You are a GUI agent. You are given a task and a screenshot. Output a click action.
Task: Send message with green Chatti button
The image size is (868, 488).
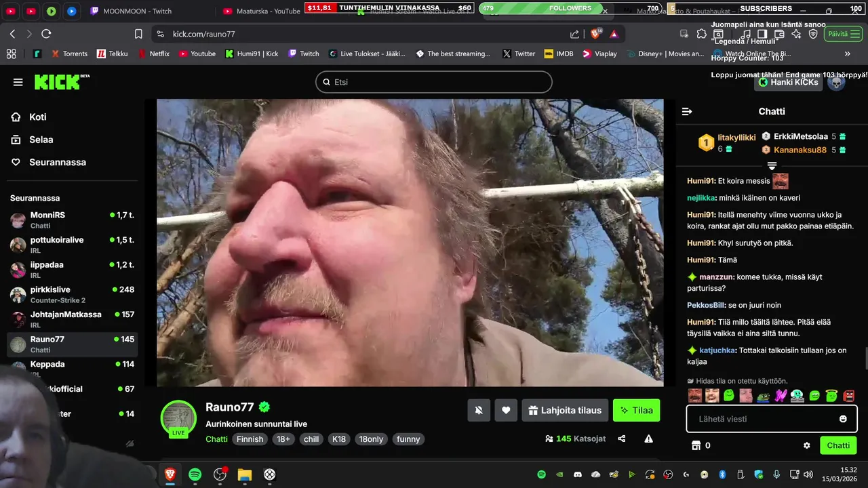pyautogui.click(x=838, y=445)
